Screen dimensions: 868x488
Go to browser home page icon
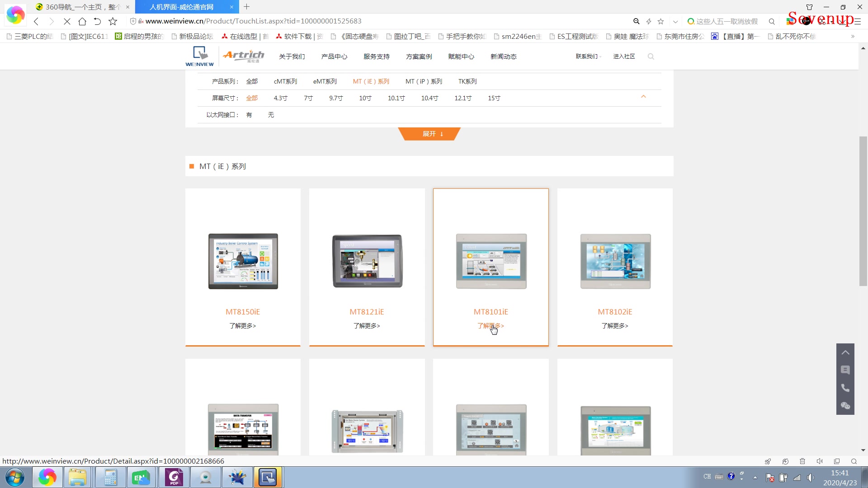[x=82, y=21]
